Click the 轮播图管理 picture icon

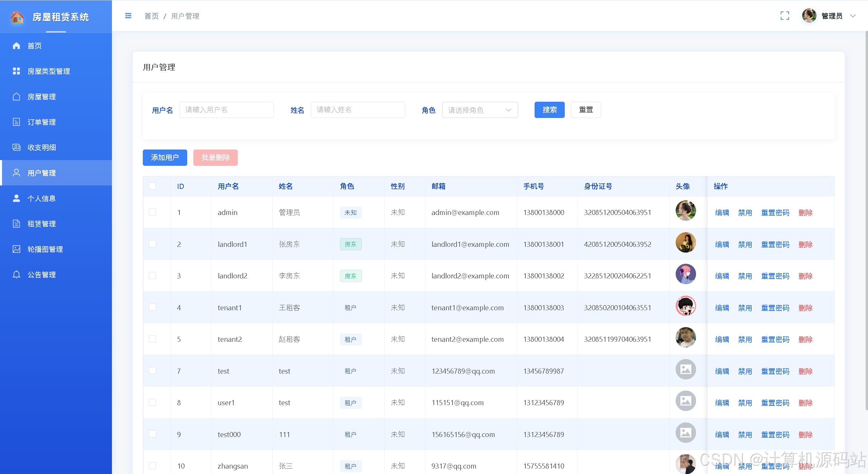coord(16,249)
